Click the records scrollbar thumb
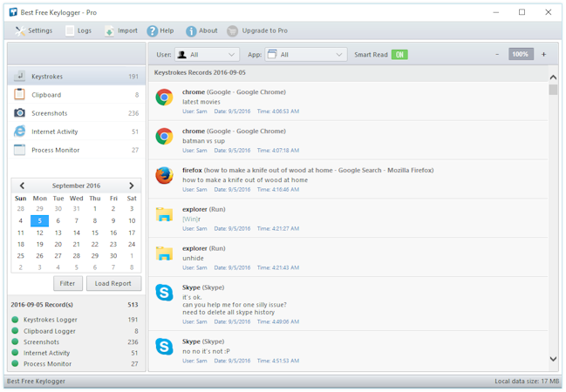Viewport: 566px width, 392px height. coord(553,89)
